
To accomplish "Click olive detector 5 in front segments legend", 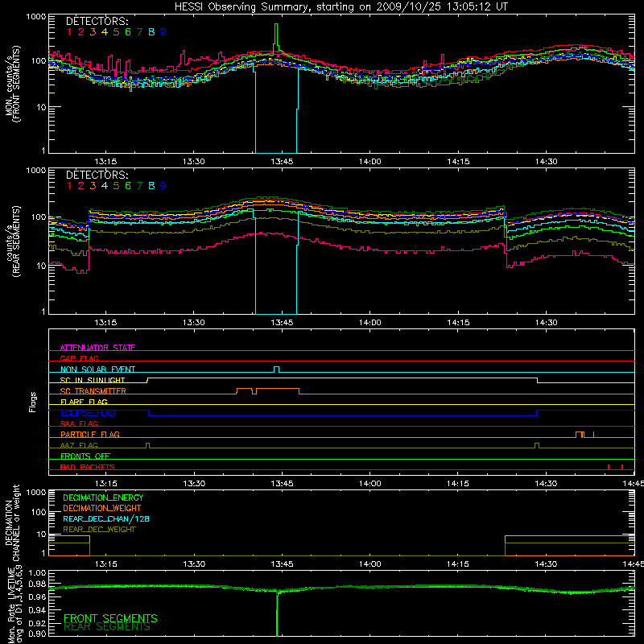I will tap(116, 32).
